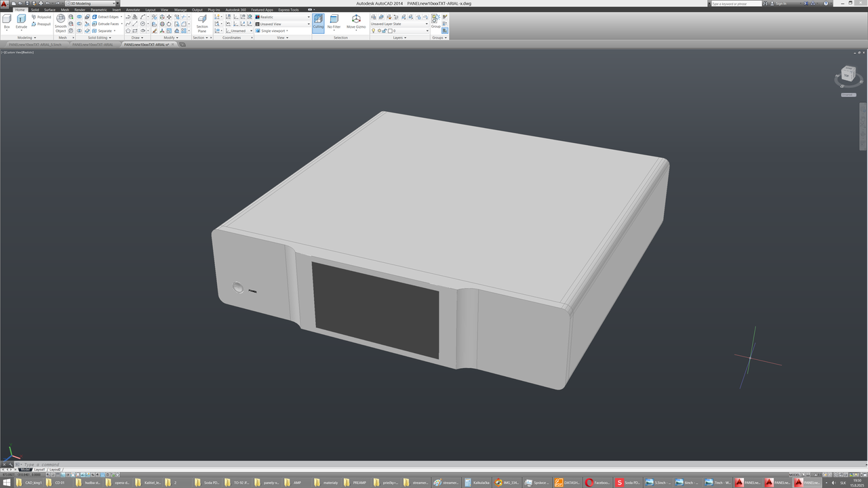The width and height of the screenshot is (868, 488).
Task: Click the search keyword input box
Action: pos(737,3)
